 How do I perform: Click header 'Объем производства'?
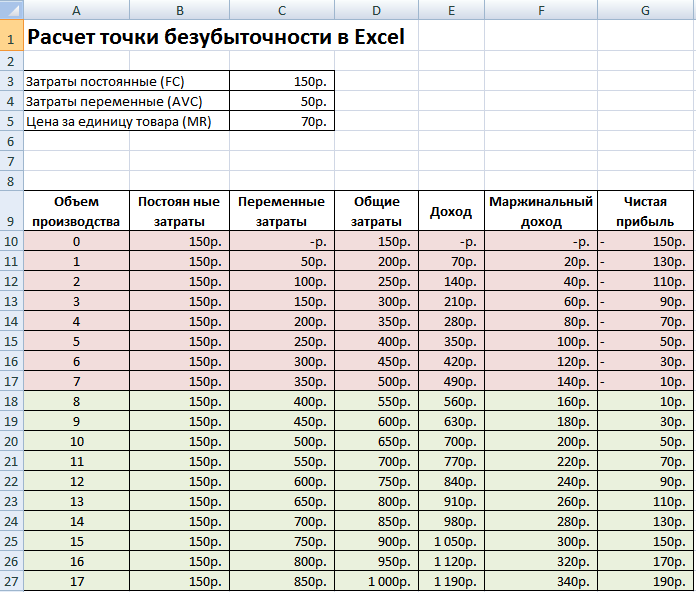(x=76, y=211)
